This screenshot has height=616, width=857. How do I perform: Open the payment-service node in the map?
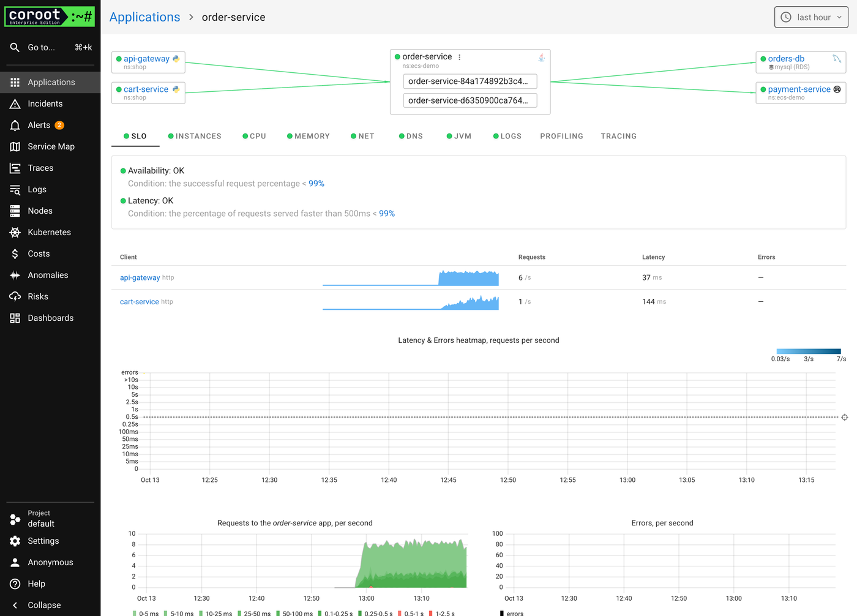click(801, 92)
